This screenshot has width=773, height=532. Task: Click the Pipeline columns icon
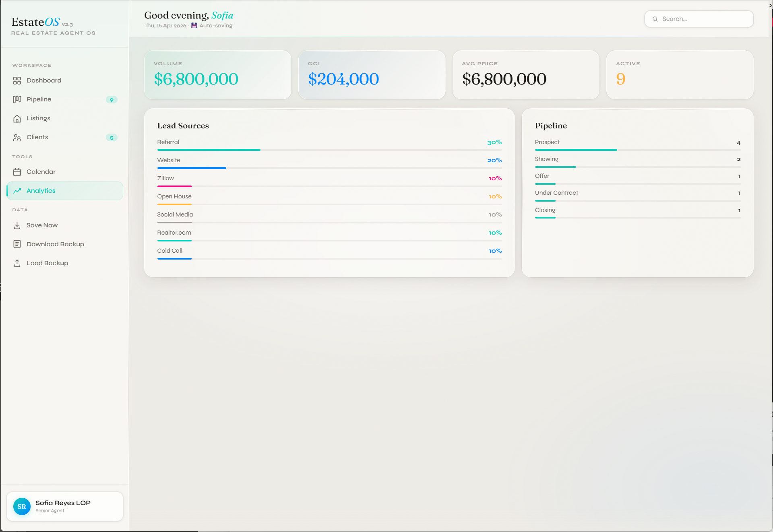[17, 99]
